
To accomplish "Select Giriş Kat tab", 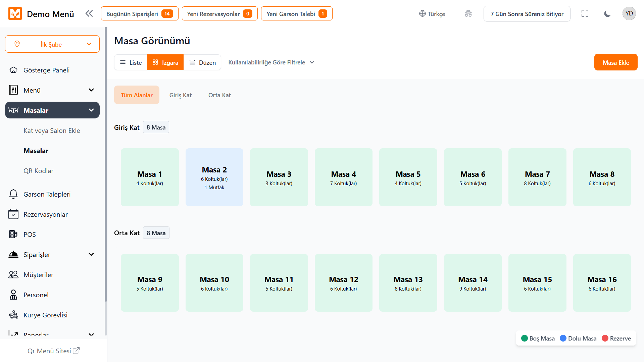I will (181, 95).
